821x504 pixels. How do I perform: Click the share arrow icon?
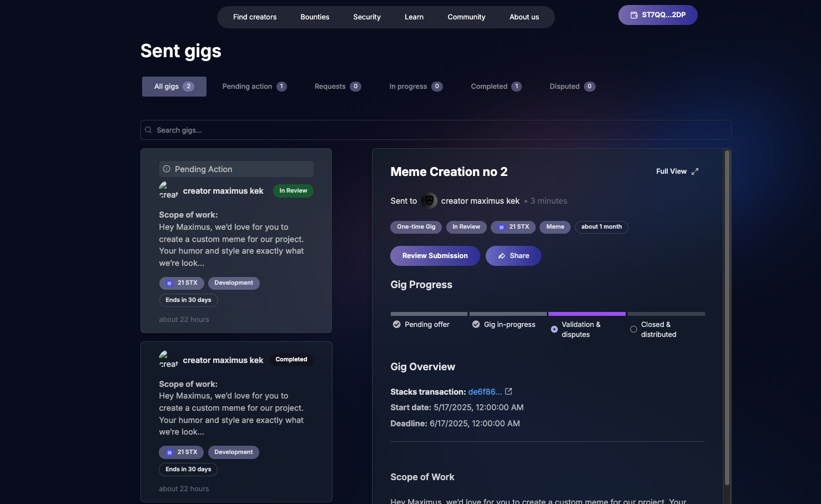pos(502,256)
